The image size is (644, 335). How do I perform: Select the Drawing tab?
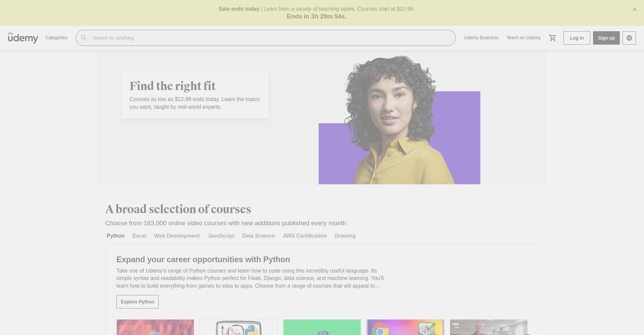tap(345, 236)
